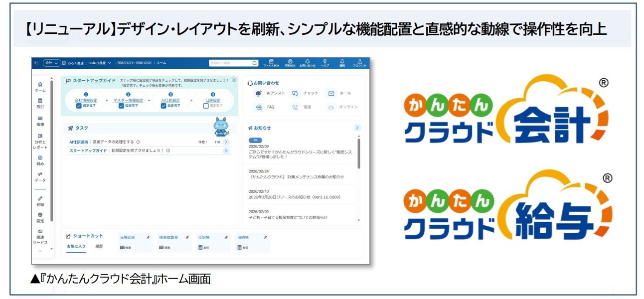Open the アカウント person icon
Viewport: 644px width, 299px height.
(359, 63)
